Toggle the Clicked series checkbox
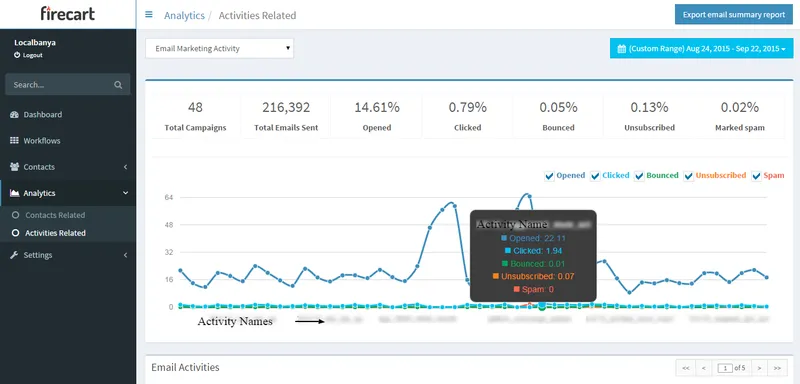This screenshot has height=384, width=800. coord(595,176)
